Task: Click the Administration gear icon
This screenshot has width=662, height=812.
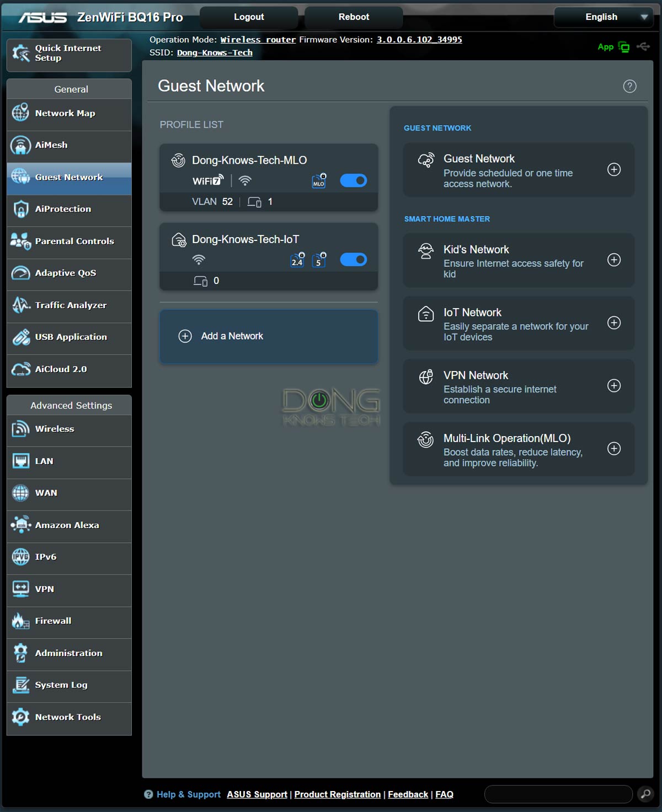Action: point(20,653)
